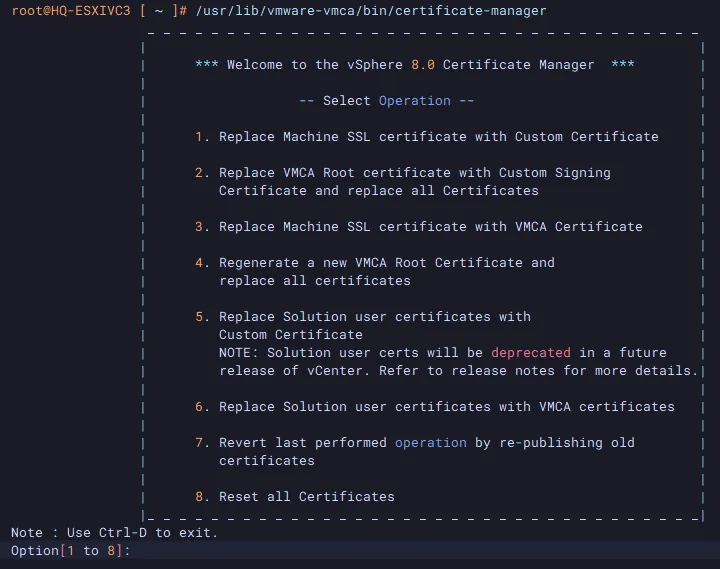
Task: Click 'Certificate and replace all Certificates' continuation line
Action: click(379, 191)
